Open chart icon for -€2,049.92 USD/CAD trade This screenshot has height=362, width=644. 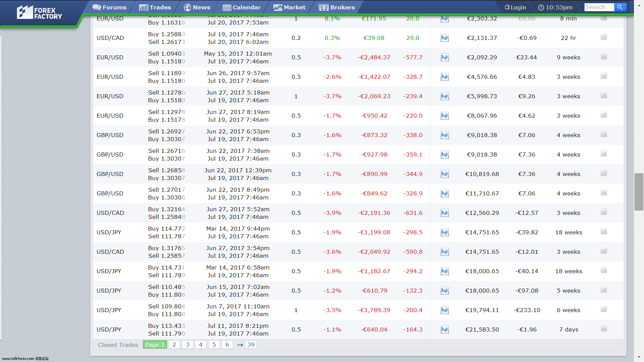click(x=444, y=252)
